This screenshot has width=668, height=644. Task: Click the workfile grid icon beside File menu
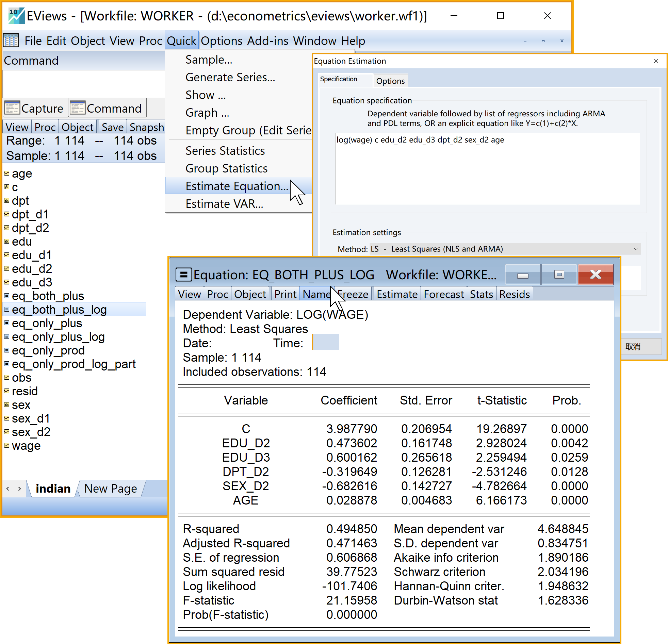11,40
